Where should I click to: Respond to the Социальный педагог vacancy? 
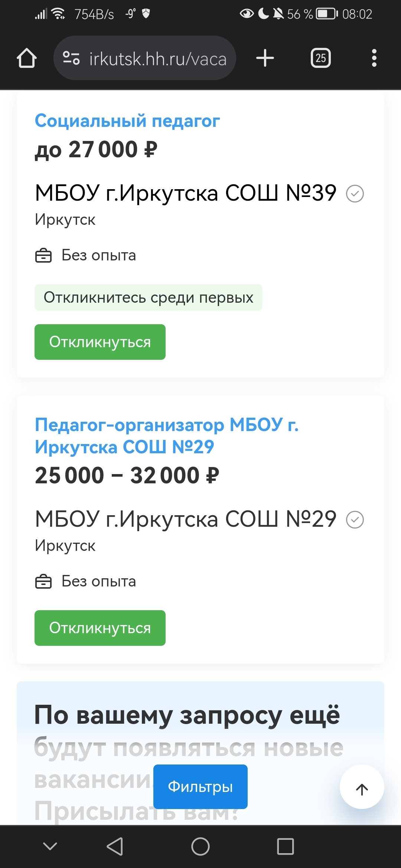pyautogui.click(x=100, y=342)
